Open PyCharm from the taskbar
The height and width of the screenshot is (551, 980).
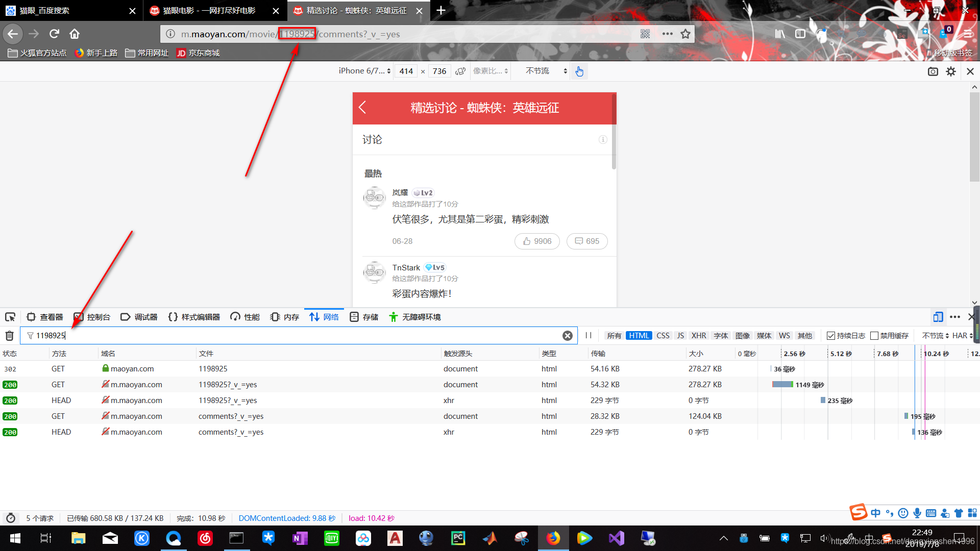coord(458,538)
